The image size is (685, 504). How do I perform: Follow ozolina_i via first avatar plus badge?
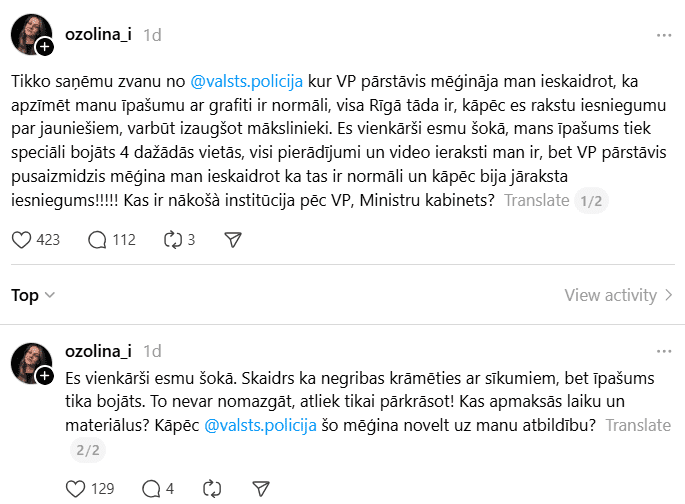(x=45, y=47)
